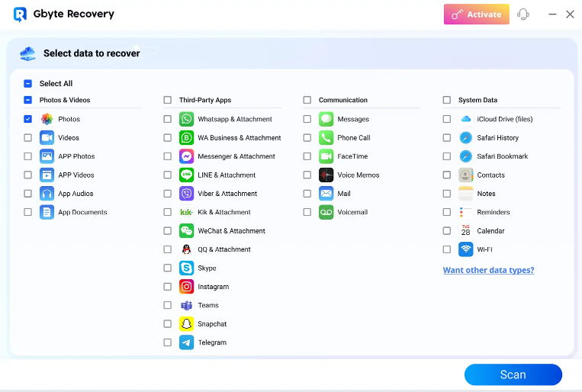The image size is (582, 392).
Task: Click the Wi-Fi icon in System Data
Action: click(465, 249)
